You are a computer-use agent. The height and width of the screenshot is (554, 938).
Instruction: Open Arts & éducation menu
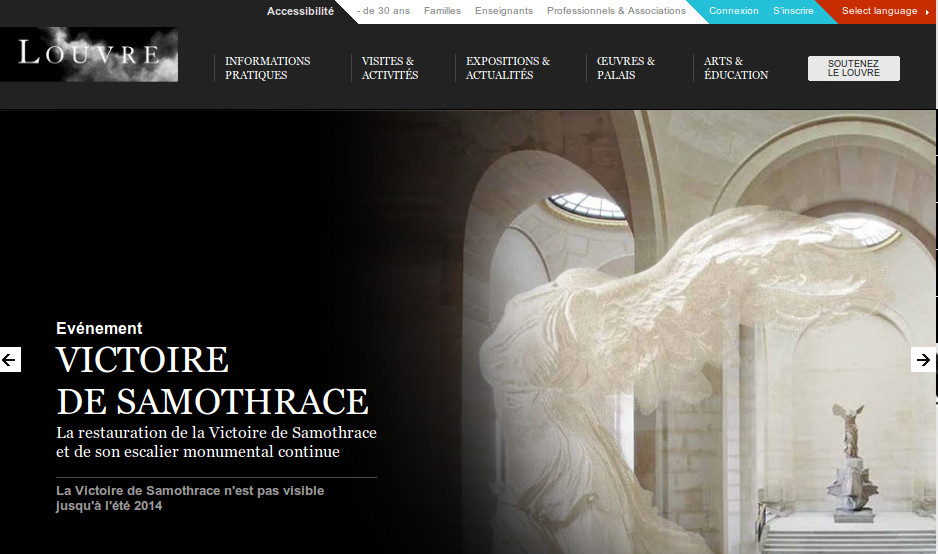736,68
